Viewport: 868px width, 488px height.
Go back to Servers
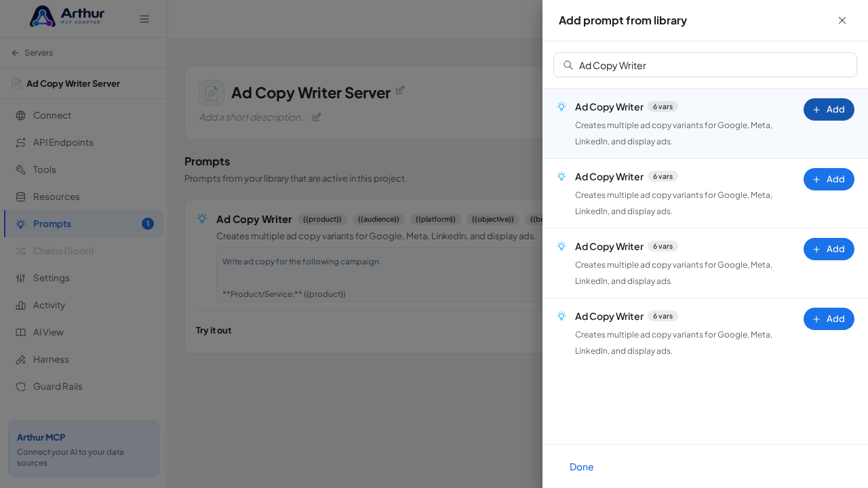tap(32, 53)
